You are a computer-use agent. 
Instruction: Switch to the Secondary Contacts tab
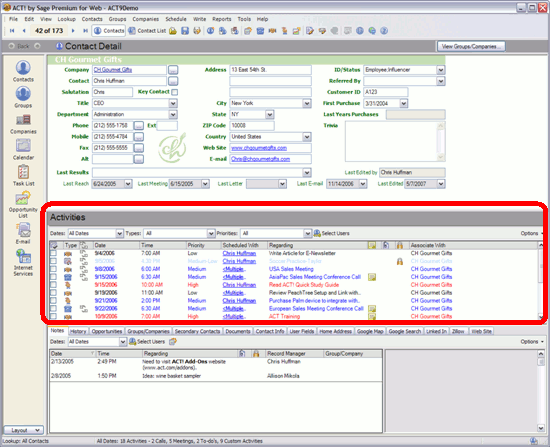[x=197, y=331]
